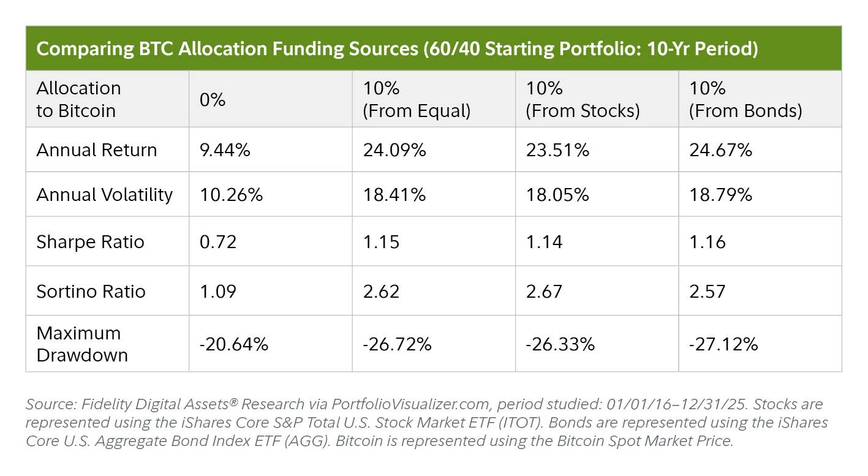Screen dimensions: 868x476
Task: Click the 24.67% annual return cell
Action: point(760,149)
